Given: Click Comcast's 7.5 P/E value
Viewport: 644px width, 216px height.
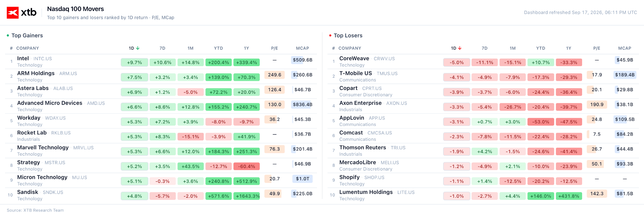Looking at the screenshot, I should [x=597, y=134].
